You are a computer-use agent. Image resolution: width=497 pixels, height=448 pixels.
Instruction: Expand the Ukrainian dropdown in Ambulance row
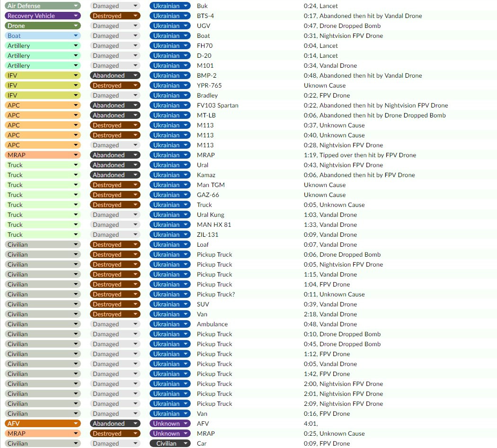coord(170,324)
